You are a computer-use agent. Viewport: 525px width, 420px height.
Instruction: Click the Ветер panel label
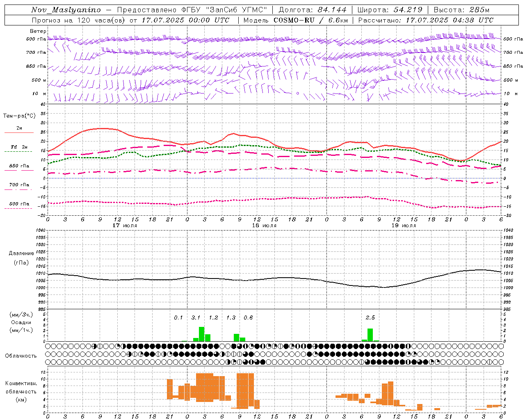click(x=38, y=31)
